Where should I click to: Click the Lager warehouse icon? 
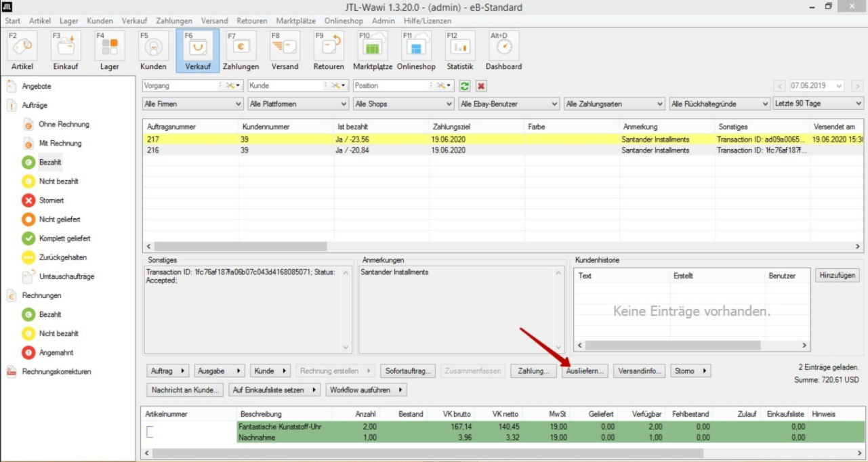point(109,46)
